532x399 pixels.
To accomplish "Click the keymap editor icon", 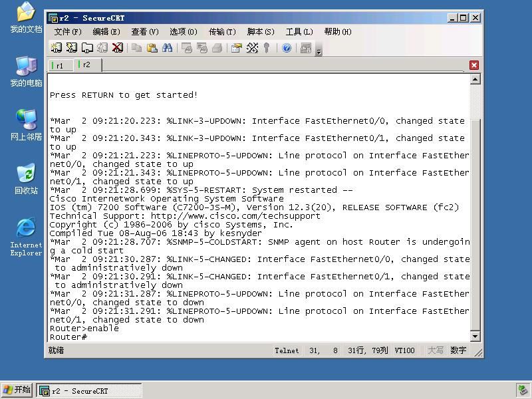I will (x=252, y=48).
